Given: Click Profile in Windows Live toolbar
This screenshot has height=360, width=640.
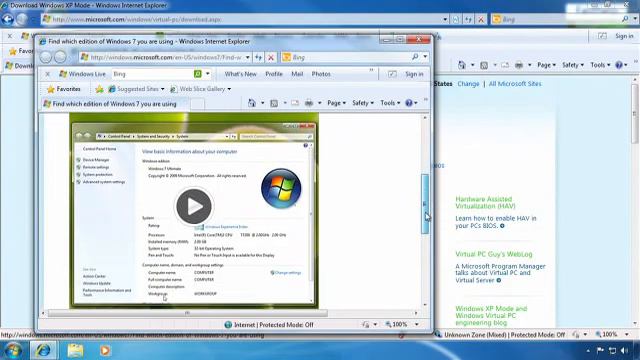Looking at the screenshot, I should (274, 74).
